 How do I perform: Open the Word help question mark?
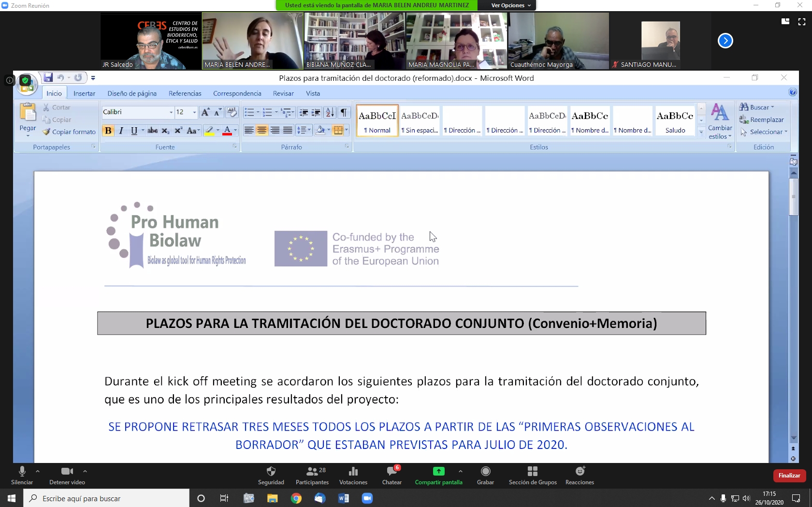(793, 92)
